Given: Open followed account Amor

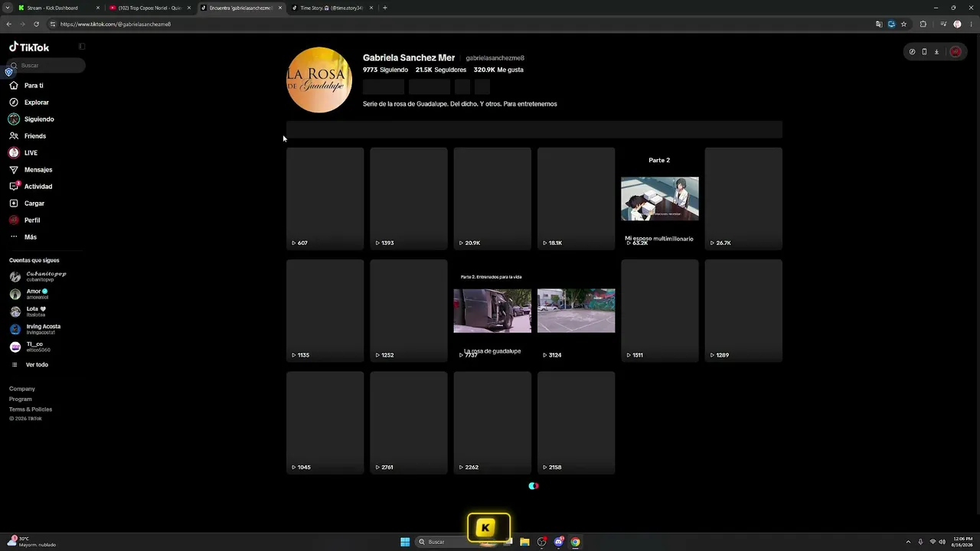Looking at the screenshot, I should click(29, 294).
